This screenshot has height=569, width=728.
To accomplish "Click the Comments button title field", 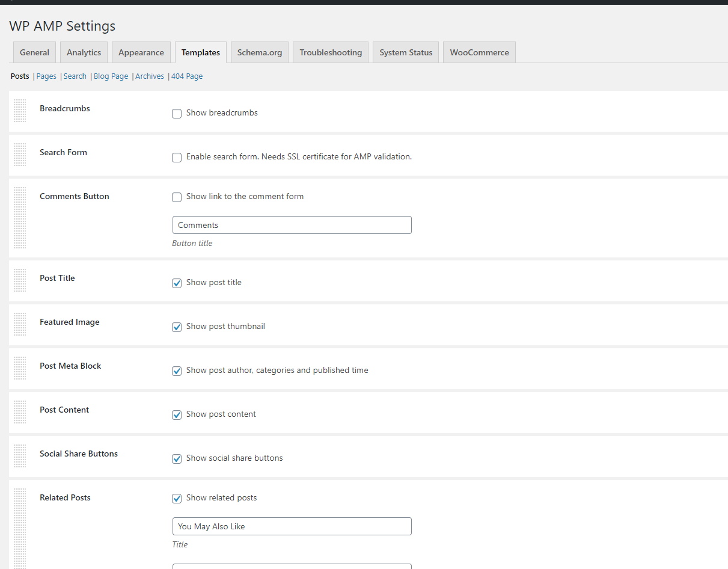I will (292, 225).
